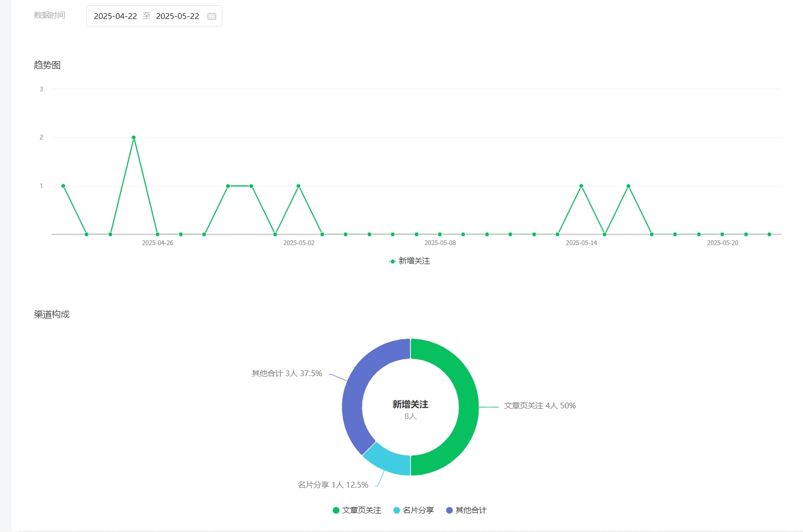
Task: Click the label 名片分享 1人 12.5%
Action: coord(333,485)
